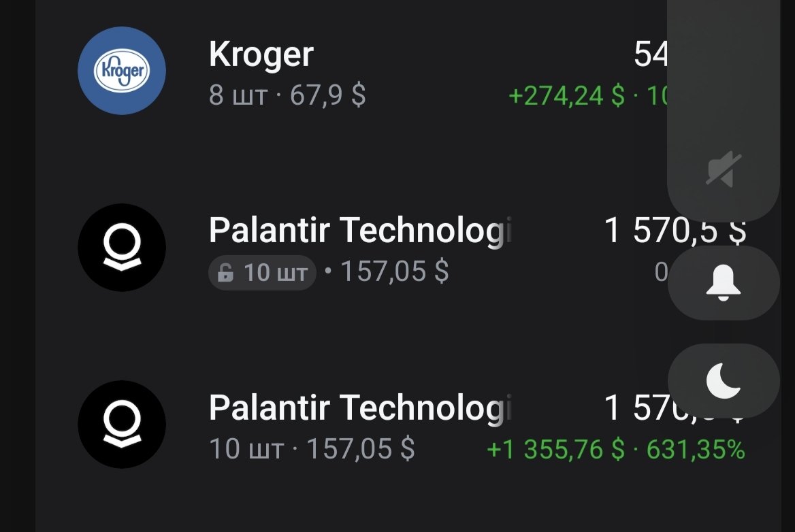Tap the Palantir logo beside the +1 355,76 $ gain

pos(122,425)
